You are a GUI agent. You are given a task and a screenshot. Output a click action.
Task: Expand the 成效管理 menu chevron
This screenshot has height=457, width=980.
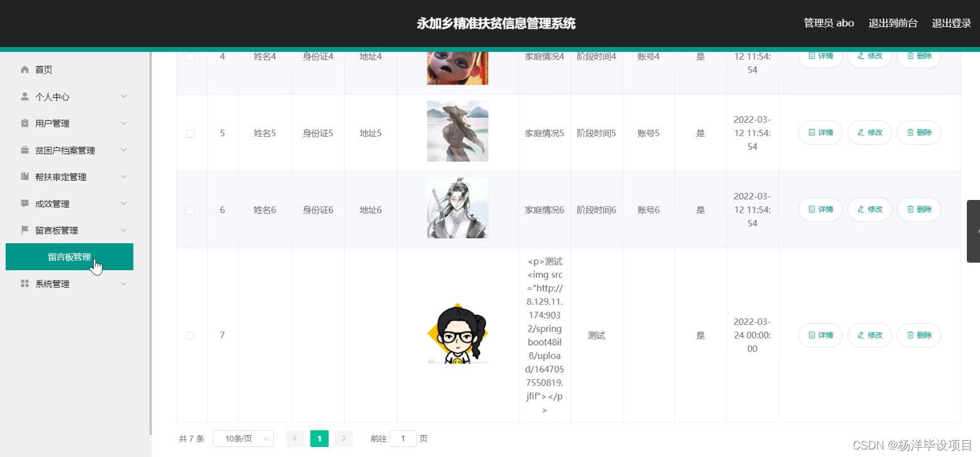point(124,204)
